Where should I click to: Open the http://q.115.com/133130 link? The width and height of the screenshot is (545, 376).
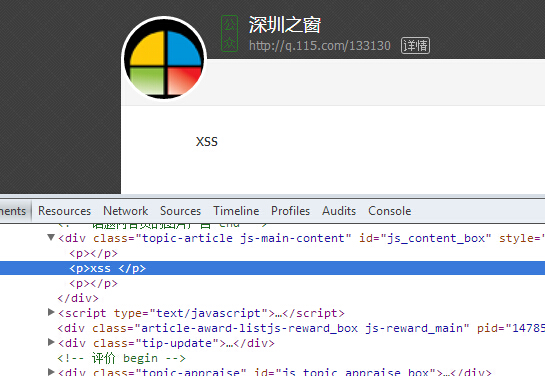[x=320, y=46]
